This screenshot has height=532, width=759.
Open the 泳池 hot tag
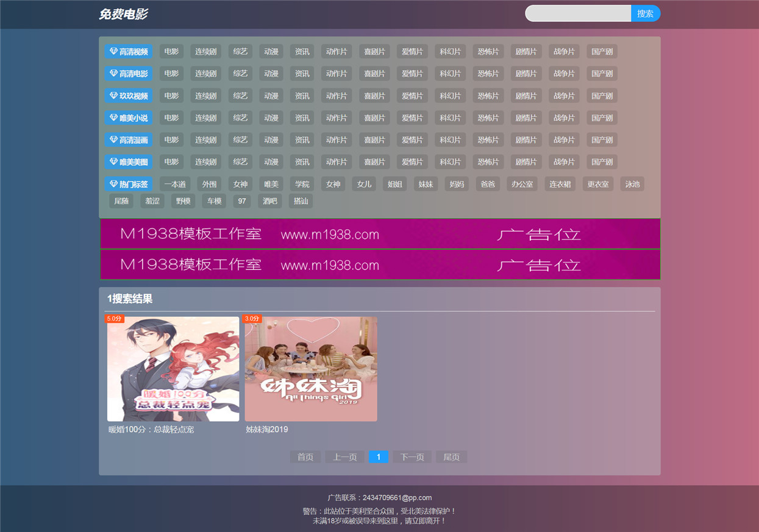(632, 184)
